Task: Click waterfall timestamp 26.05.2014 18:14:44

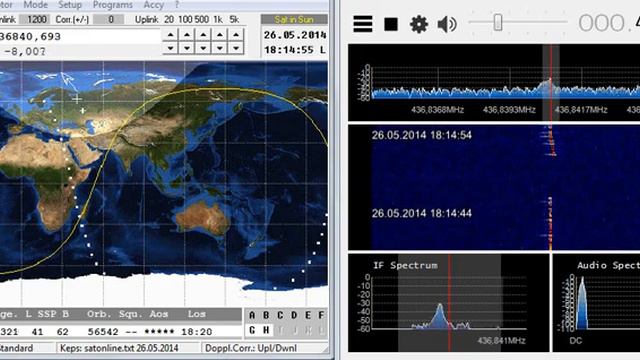Action: [422, 213]
